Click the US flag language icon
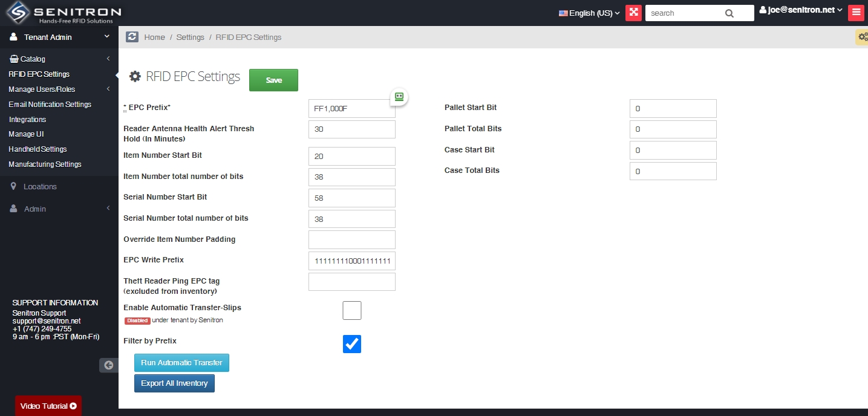Viewport: 868px width, 416px height. pyautogui.click(x=563, y=13)
